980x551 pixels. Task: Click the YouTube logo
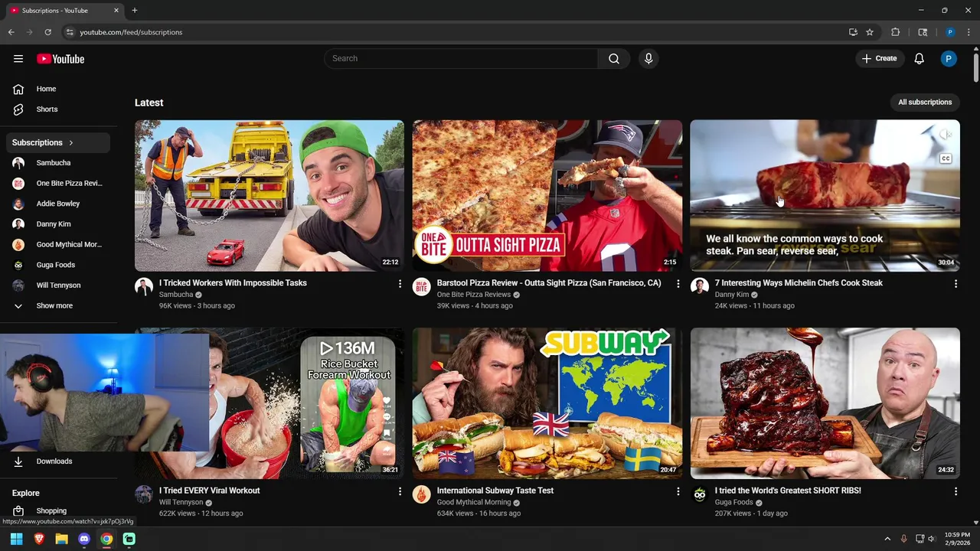tap(60, 59)
